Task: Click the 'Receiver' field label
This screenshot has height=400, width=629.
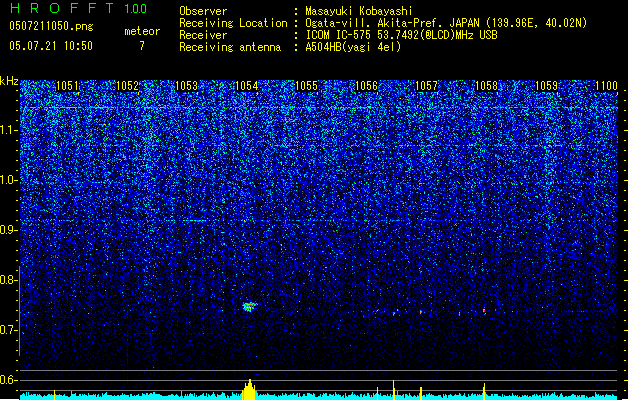Action: (x=203, y=35)
